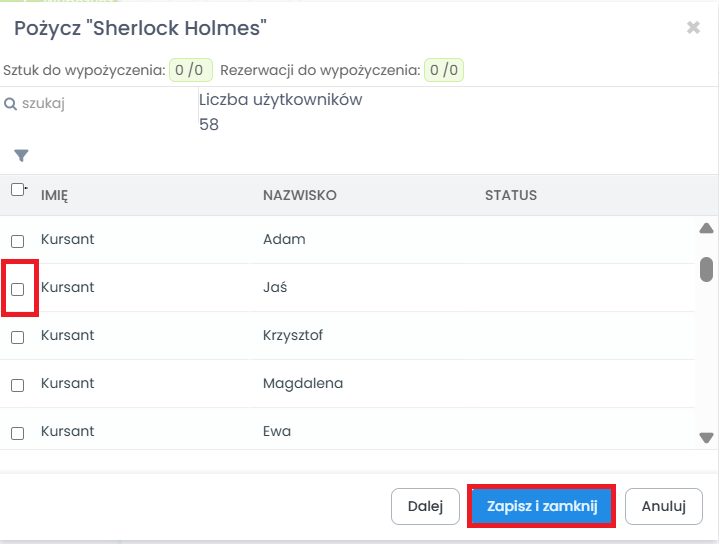Click the Sztuk do wypożyczenia 0/0 badge
The image size is (719, 544).
click(190, 70)
